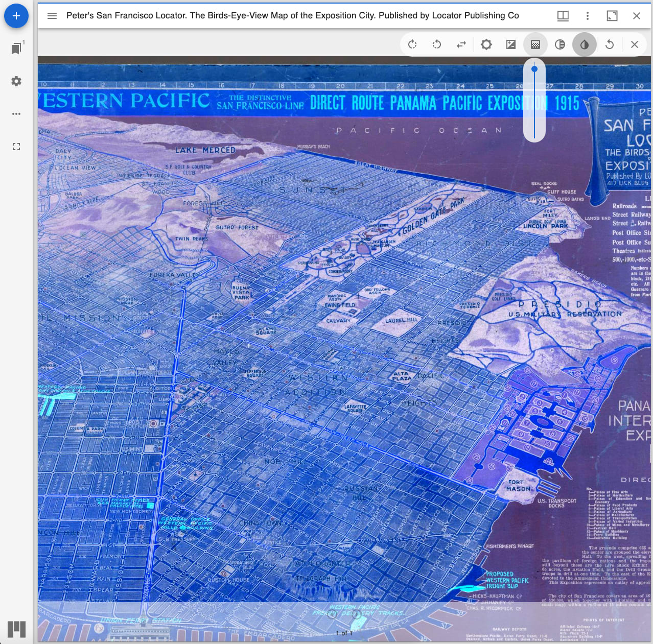Dismiss the image tools toolbar
Screen dimensions: 653x644
(x=634, y=44)
